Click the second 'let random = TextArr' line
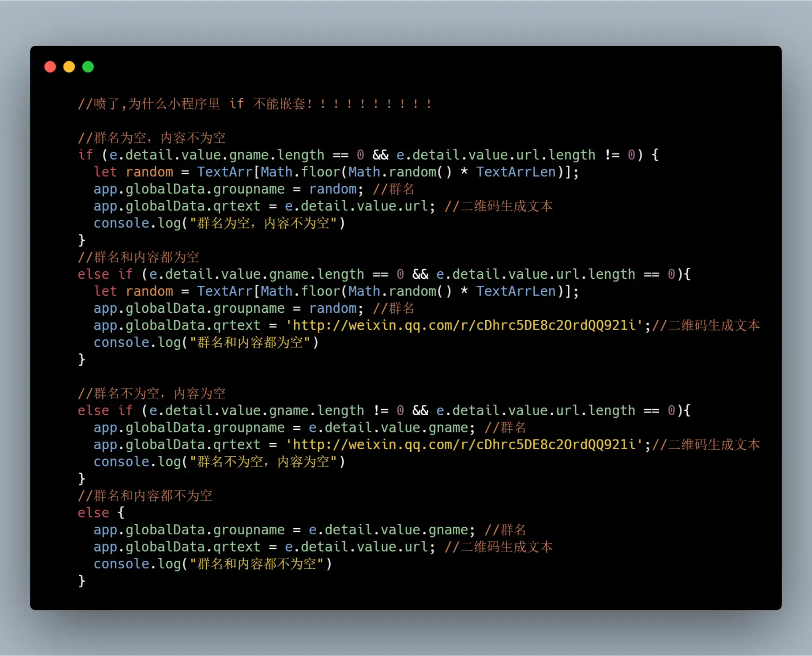812x656 pixels. [x=336, y=291]
